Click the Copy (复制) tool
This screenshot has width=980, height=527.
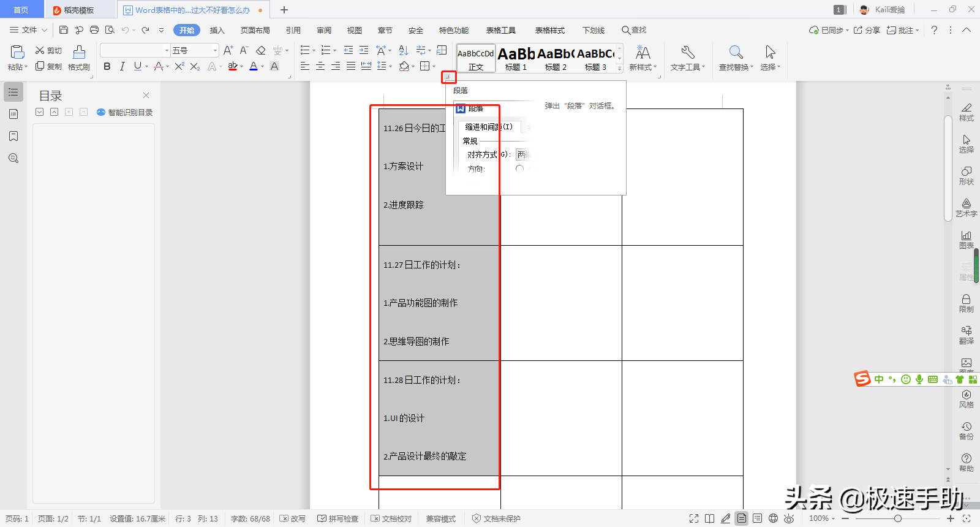click(48, 66)
